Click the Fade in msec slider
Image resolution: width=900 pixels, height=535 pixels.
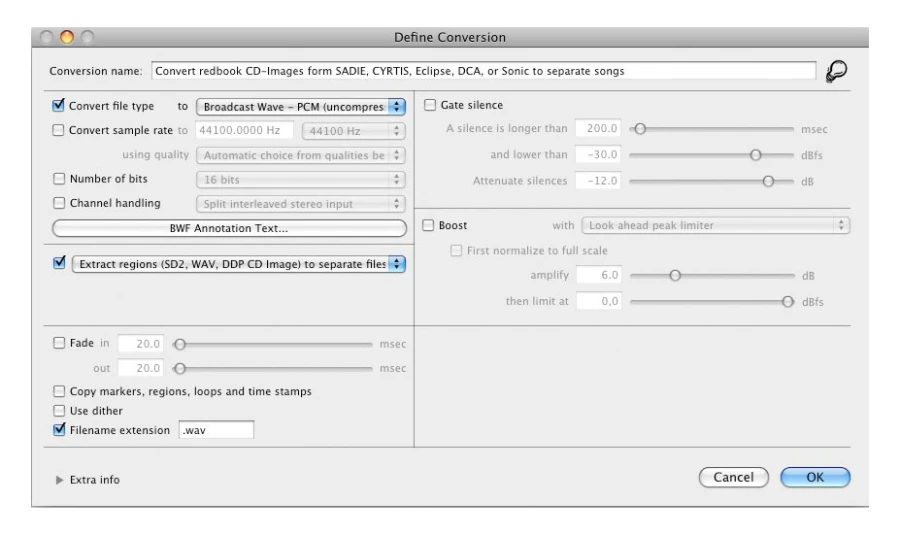[x=273, y=344]
